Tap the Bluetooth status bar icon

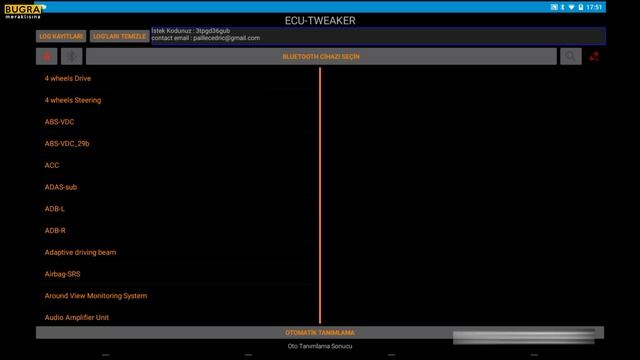(562, 7)
